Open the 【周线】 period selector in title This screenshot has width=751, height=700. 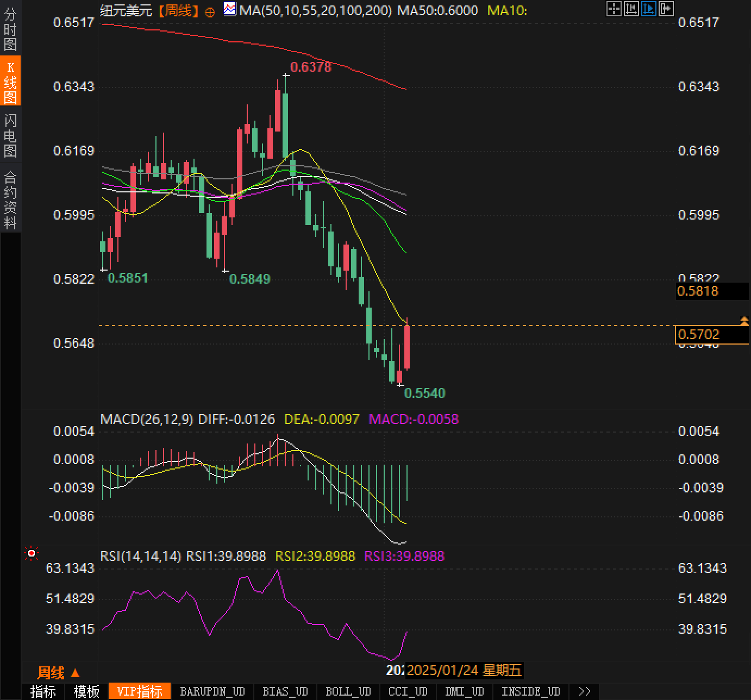click(178, 10)
